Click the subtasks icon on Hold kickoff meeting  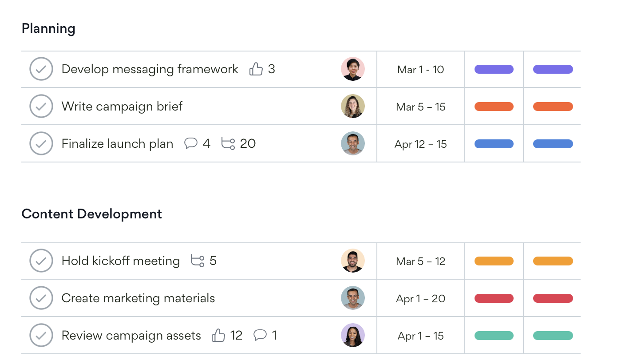tap(198, 261)
